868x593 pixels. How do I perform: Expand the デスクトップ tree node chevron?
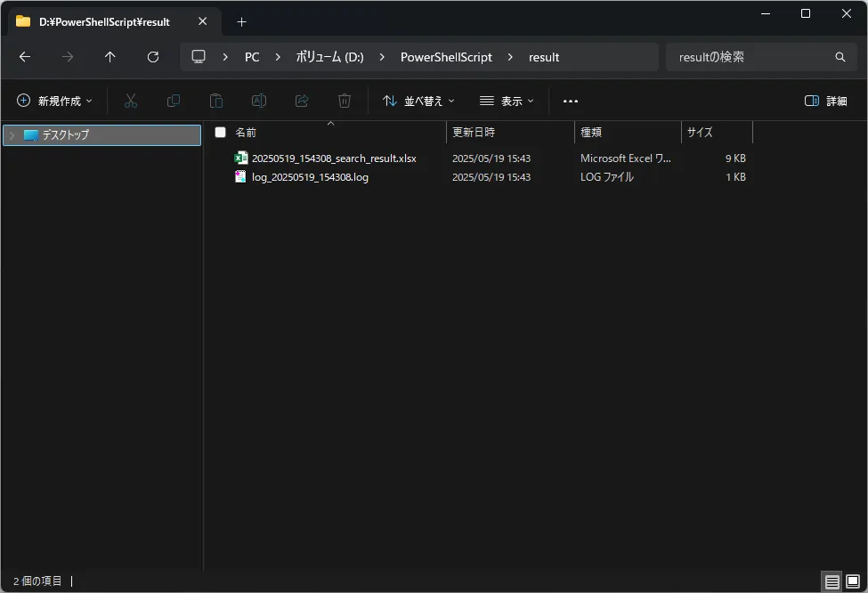[12, 135]
